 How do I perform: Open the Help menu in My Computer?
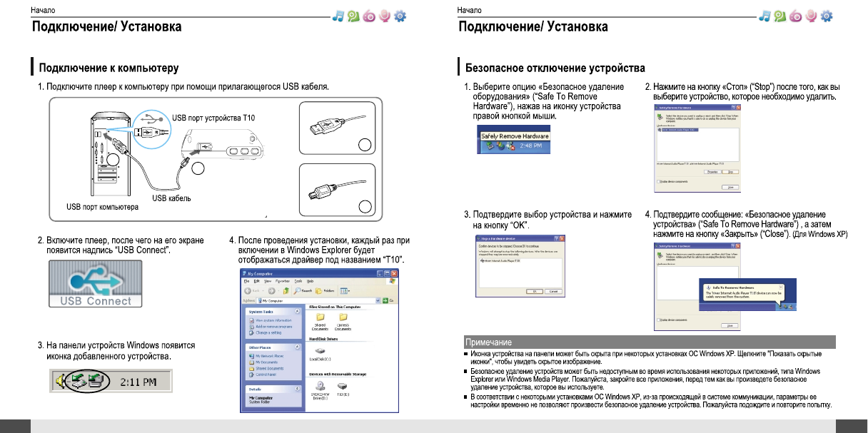coord(310,281)
